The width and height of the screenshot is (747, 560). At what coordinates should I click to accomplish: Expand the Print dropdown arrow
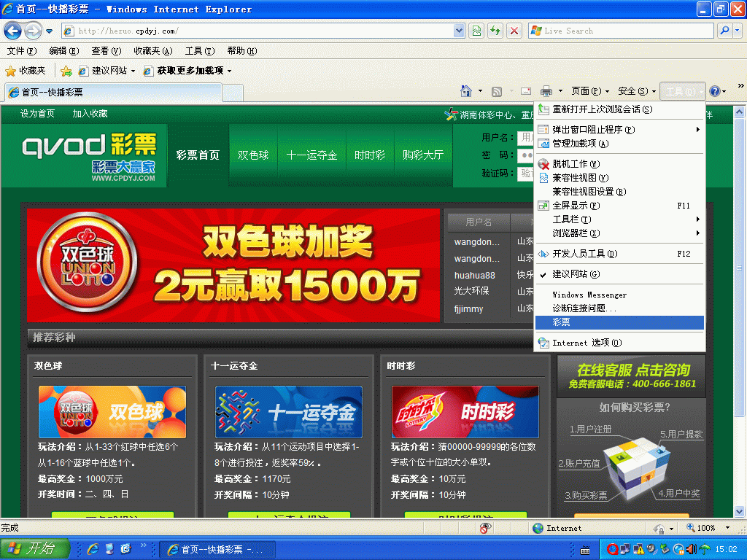click(560, 91)
